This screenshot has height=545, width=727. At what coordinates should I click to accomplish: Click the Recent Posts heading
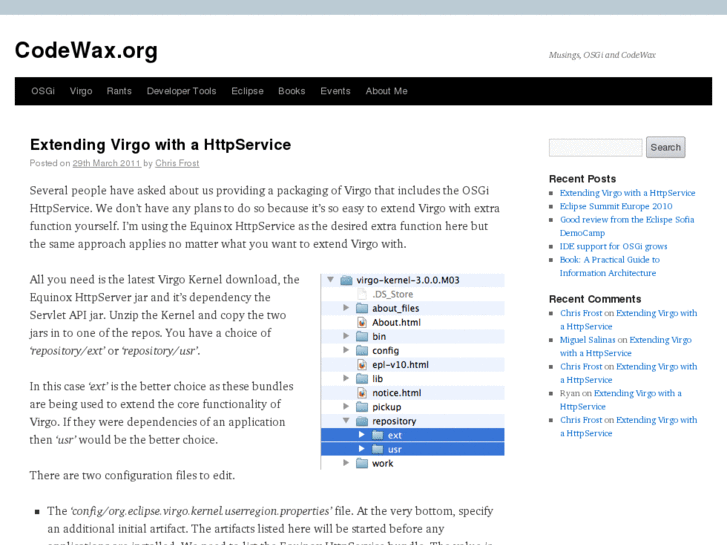[582, 179]
